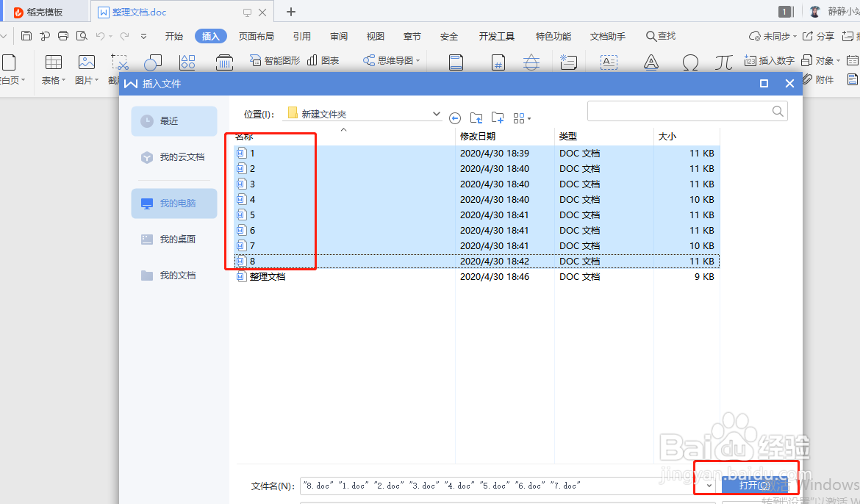Select 我的桌面 in dialog sidebar

tap(174, 240)
